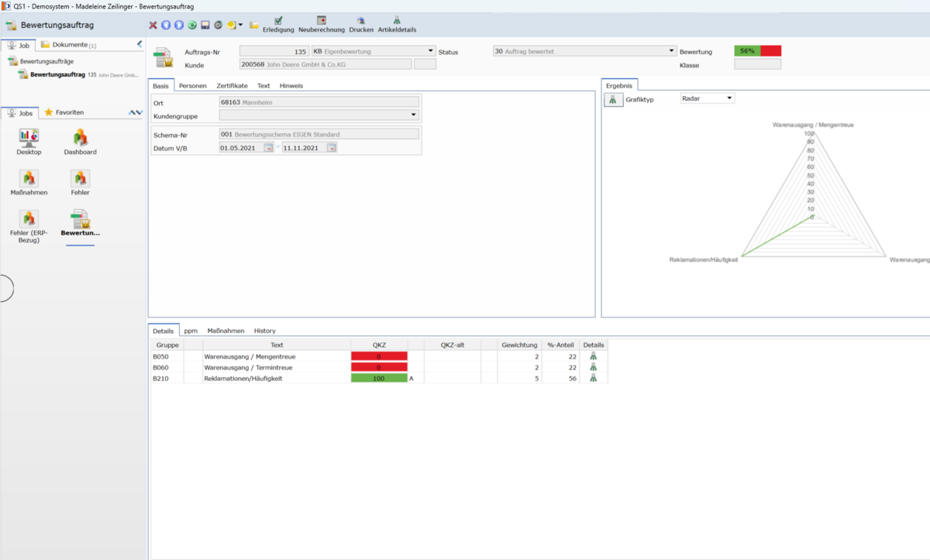
Task: Click the Erledigung toolbar button
Action: pos(278,25)
